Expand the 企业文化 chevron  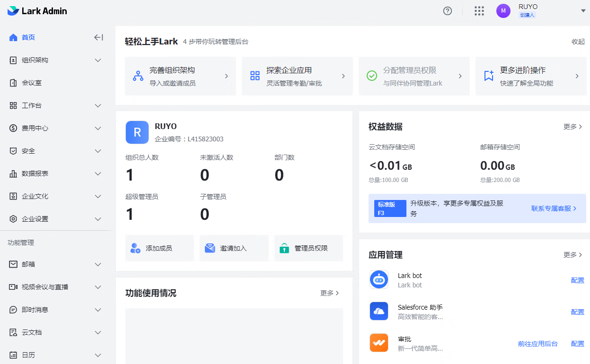pyautogui.click(x=98, y=196)
